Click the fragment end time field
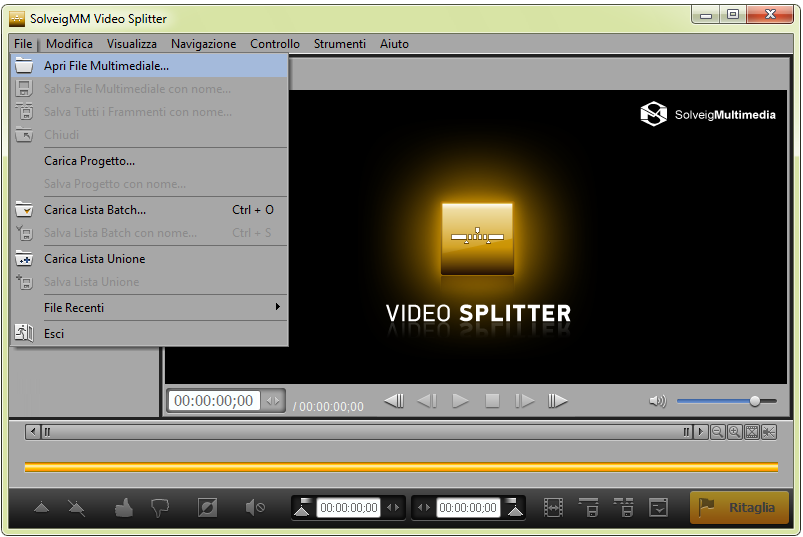 click(468, 508)
